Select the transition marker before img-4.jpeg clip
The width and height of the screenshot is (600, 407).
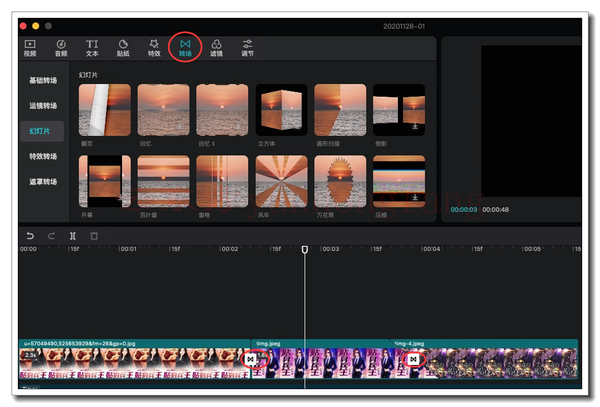tap(412, 359)
